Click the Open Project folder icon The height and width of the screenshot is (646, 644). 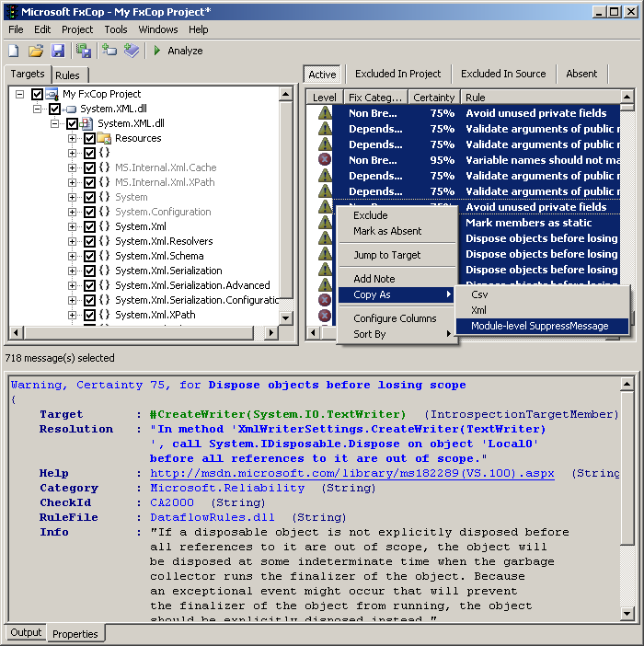click(36, 51)
